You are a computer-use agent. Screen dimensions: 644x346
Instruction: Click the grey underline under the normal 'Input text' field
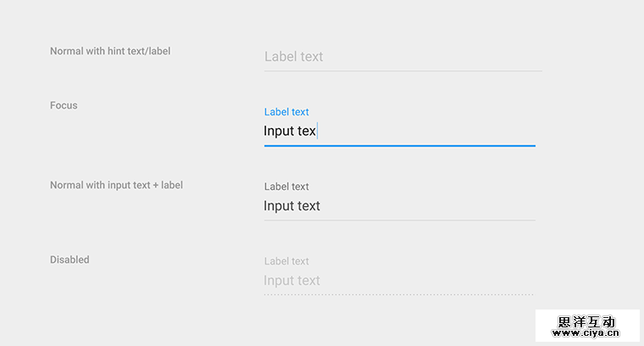click(x=399, y=220)
